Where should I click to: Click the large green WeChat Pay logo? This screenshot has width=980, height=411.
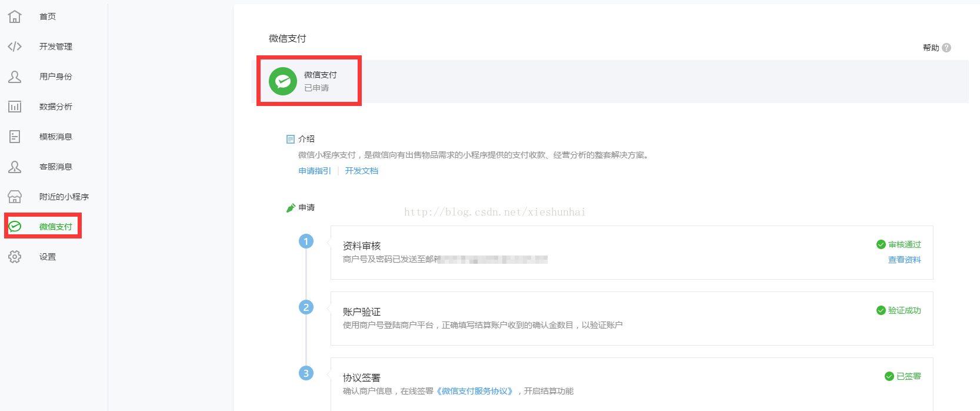(x=283, y=81)
